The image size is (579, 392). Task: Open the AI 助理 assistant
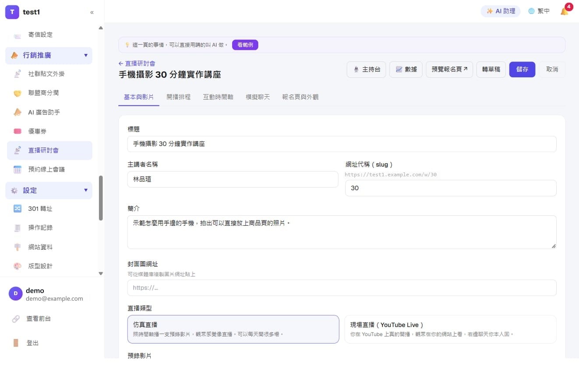coord(501,11)
